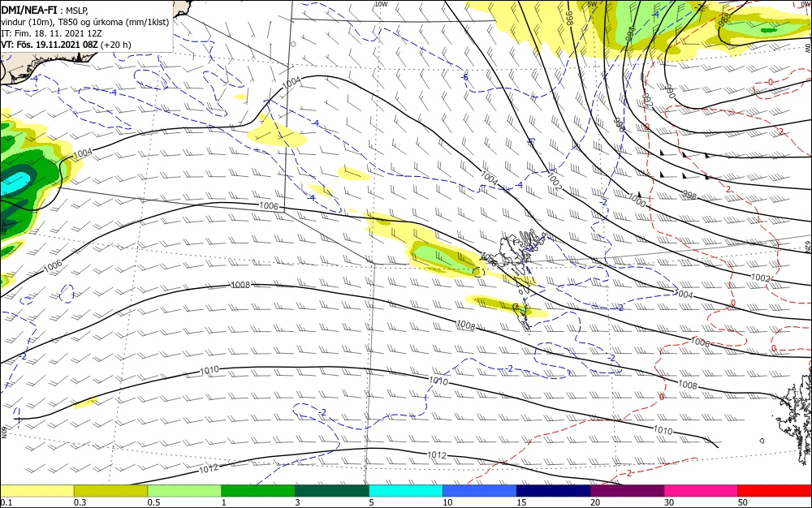Screen dimensions: 812x508
Task: Click the '30' legend scale value
Action: [669, 502]
